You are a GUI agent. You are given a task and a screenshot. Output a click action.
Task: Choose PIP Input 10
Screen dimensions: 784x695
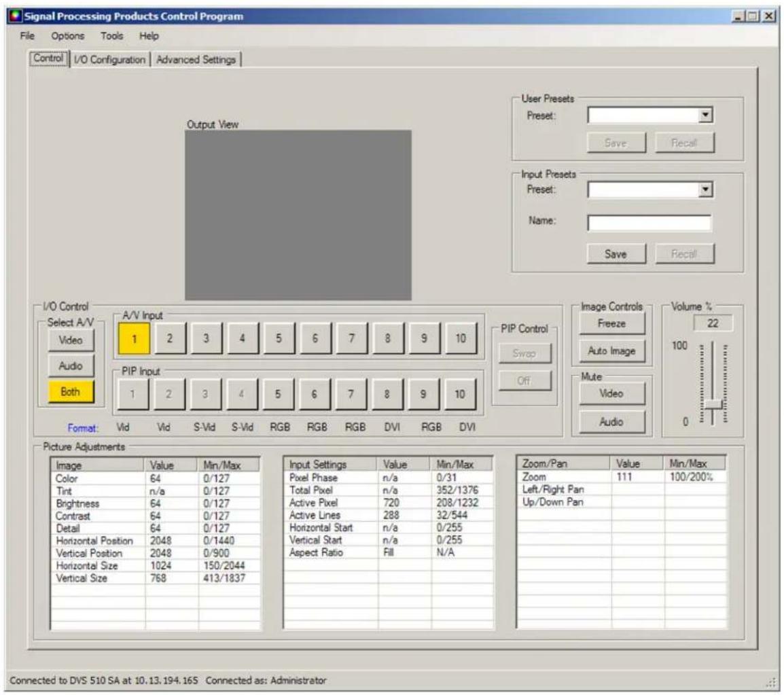pyautogui.click(x=460, y=394)
